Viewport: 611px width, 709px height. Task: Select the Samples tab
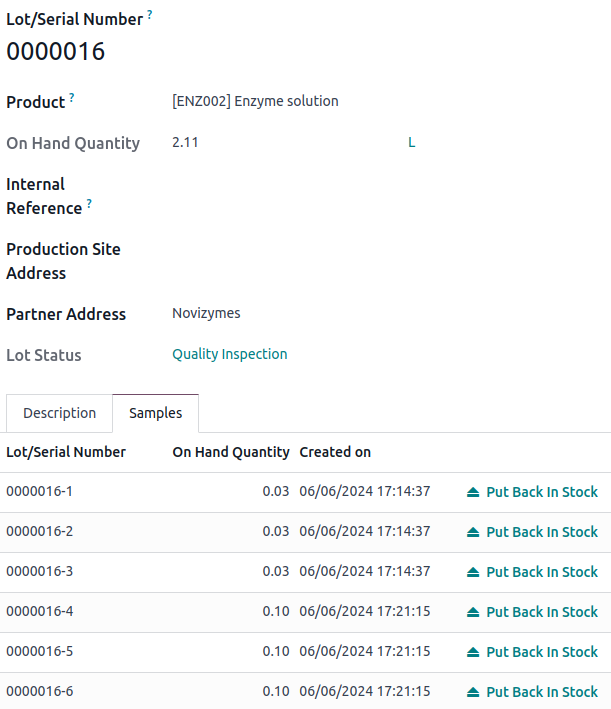click(x=155, y=413)
